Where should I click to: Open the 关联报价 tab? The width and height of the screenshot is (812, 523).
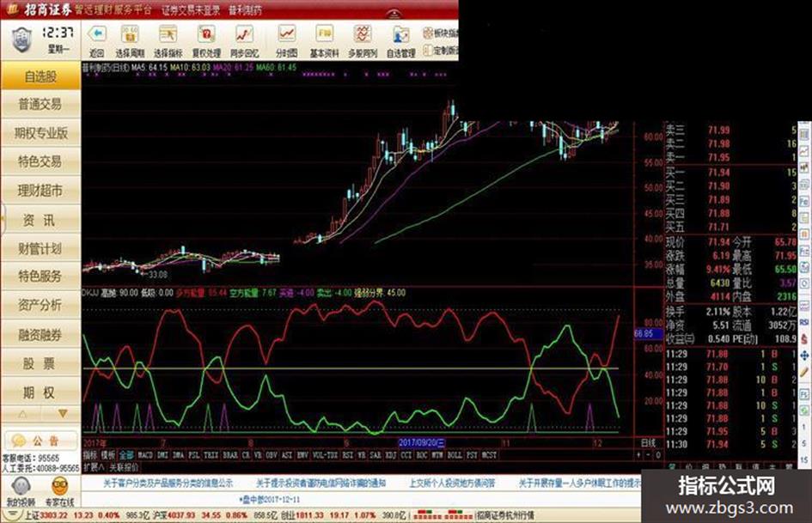pos(123,467)
